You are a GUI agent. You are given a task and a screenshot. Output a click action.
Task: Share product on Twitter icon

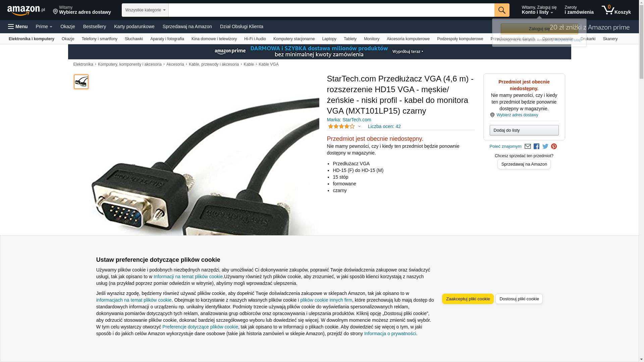pyautogui.click(x=545, y=146)
